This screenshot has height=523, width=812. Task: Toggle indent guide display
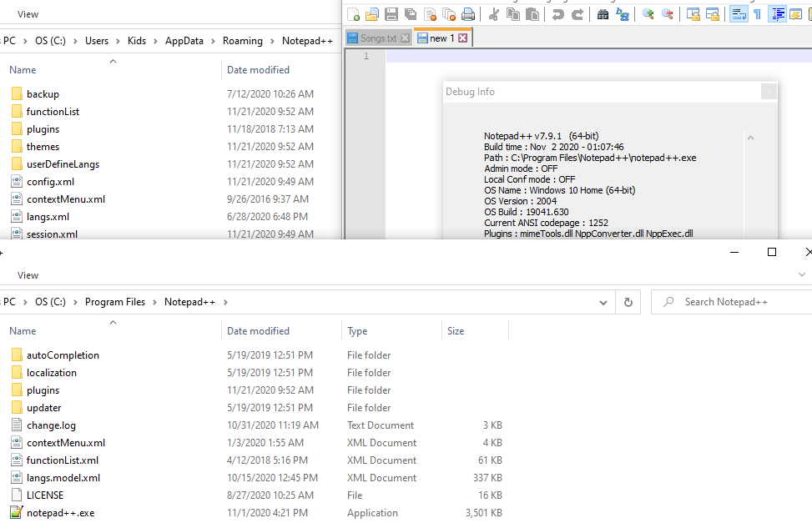[777, 14]
